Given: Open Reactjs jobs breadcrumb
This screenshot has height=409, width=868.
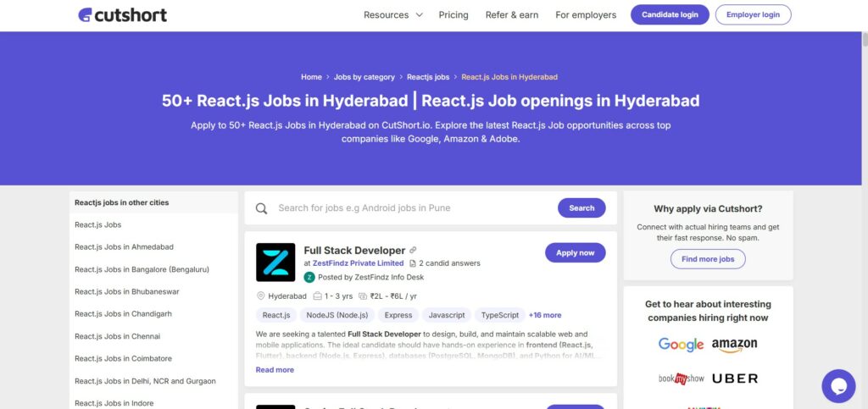Looking at the screenshot, I should tap(428, 77).
